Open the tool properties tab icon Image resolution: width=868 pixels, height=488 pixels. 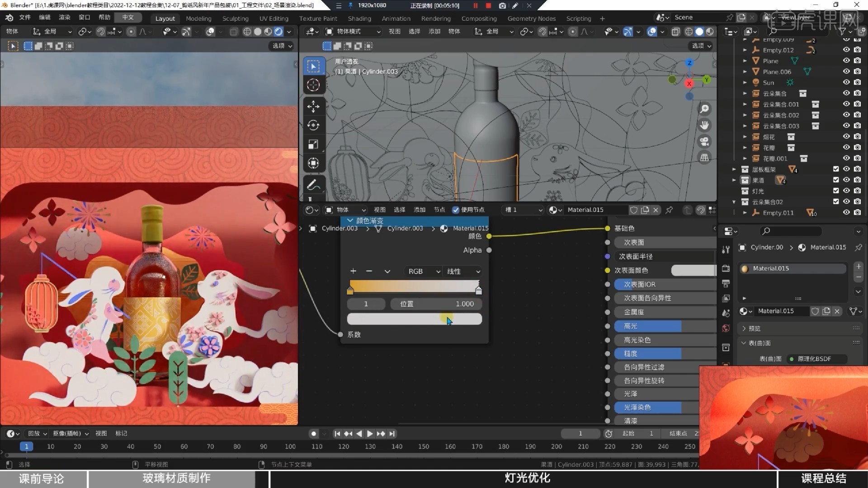[726, 249]
